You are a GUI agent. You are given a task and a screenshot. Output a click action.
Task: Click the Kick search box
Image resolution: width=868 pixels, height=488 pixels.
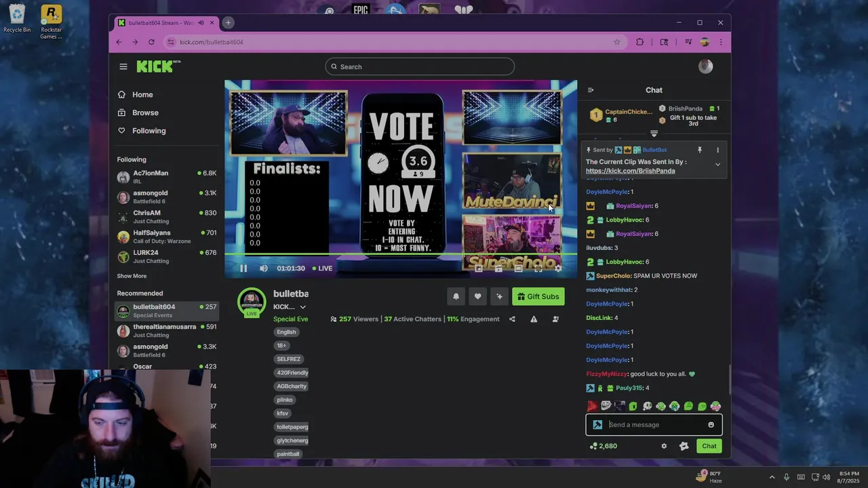pyautogui.click(x=420, y=66)
